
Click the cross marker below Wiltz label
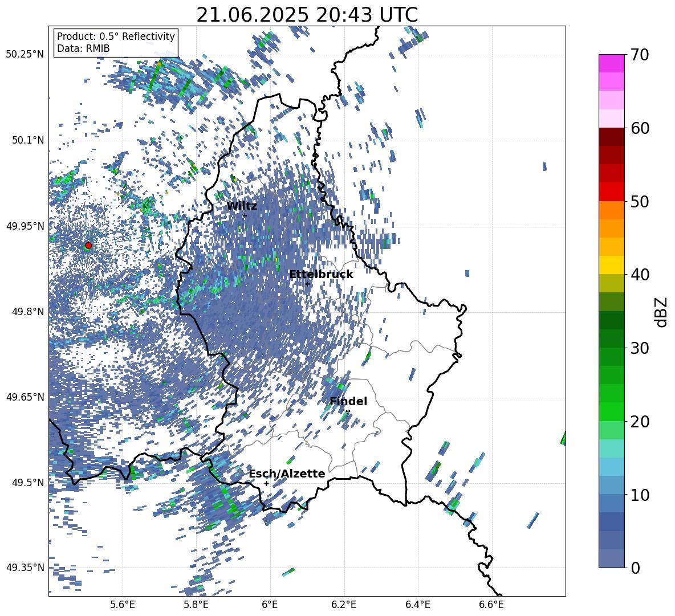[x=245, y=216]
